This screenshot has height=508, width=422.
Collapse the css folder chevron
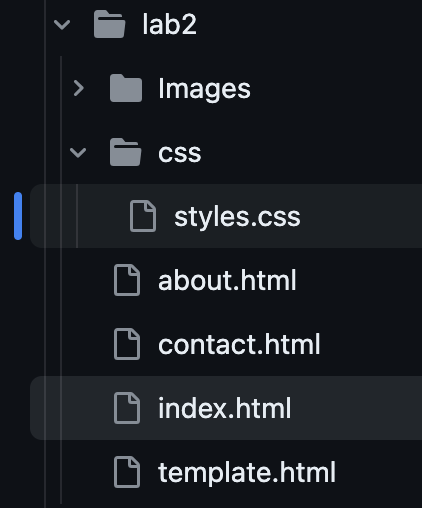pyautogui.click(x=78, y=152)
